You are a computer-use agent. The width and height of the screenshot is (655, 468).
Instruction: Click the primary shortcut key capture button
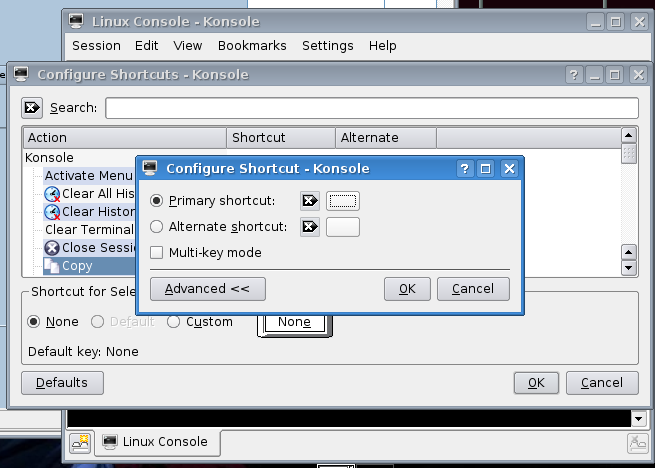(x=343, y=201)
